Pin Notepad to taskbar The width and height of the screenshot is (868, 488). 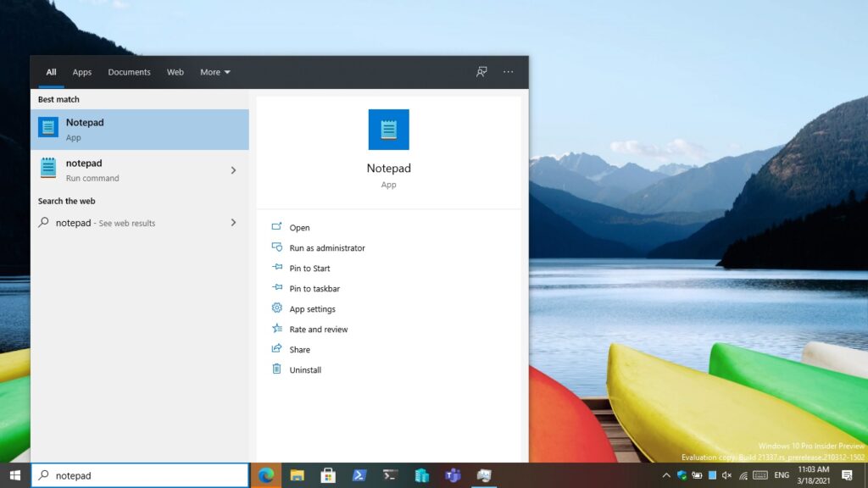(x=313, y=288)
